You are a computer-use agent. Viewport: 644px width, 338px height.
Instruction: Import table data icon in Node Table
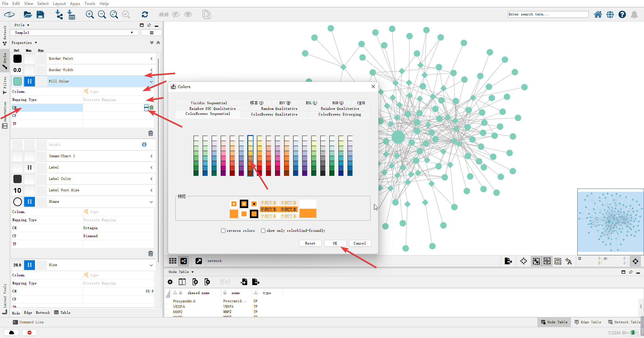point(244,282)
